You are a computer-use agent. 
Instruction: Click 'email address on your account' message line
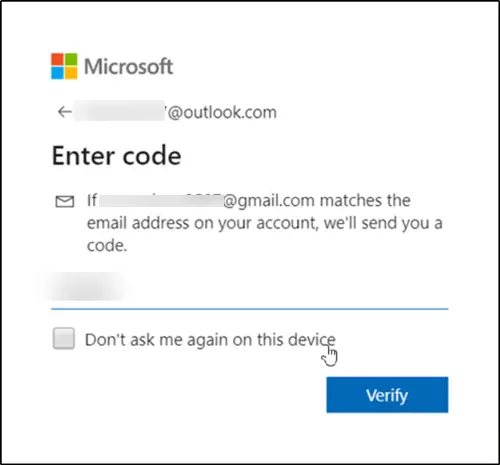pyautogui.click(x=202, y=223)
